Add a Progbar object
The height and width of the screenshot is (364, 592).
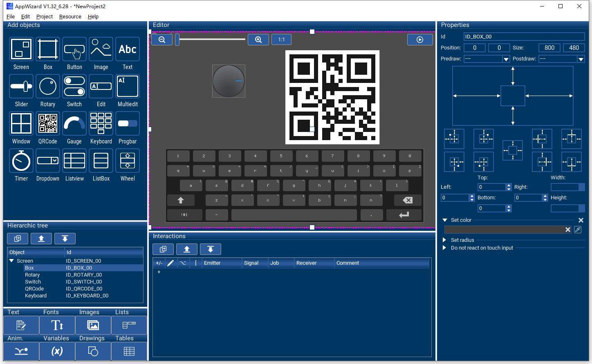pyautogui.click(x=128, y=124)
